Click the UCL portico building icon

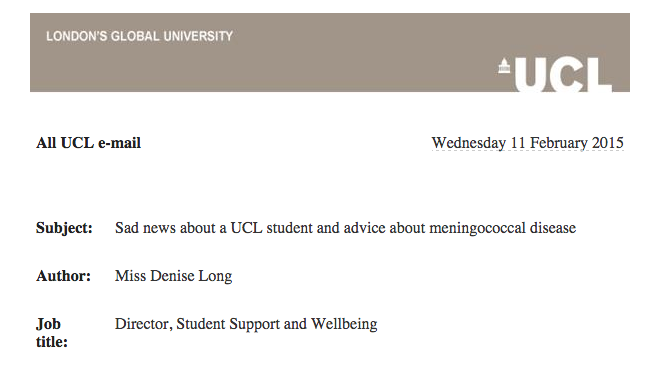[x=504, y=66]
